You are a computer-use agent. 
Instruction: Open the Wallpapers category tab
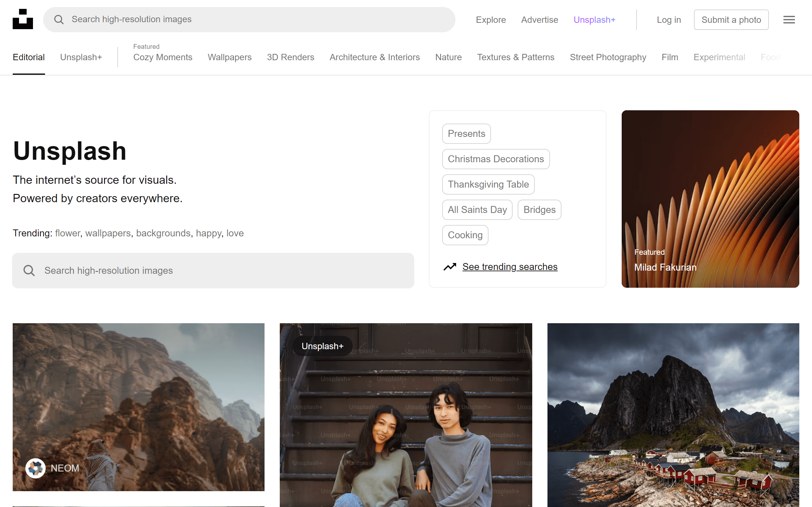pyautogui.click(x=230, y=57)
